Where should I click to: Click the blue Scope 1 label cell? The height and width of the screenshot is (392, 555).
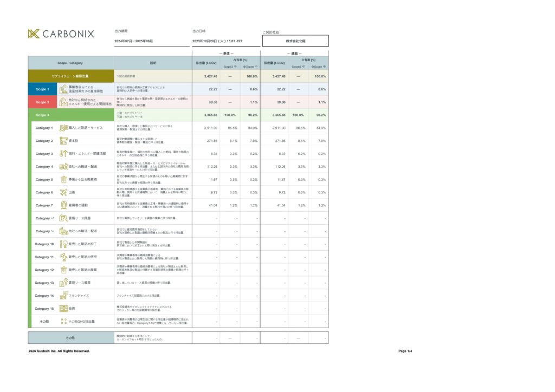pyautogui.click(x=42, y=89)
